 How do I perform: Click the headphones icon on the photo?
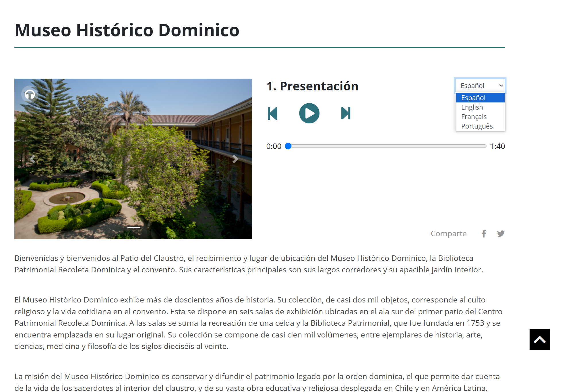pyautogui.click(x=30, y=94)
